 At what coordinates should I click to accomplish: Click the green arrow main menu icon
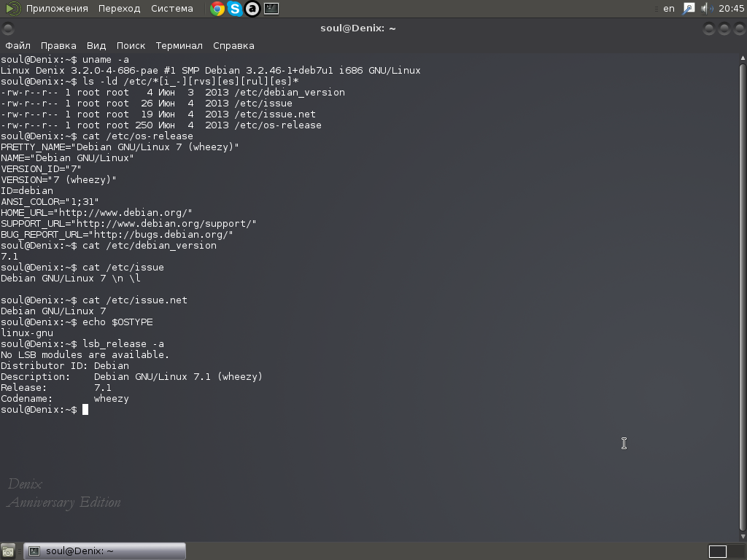13,9
